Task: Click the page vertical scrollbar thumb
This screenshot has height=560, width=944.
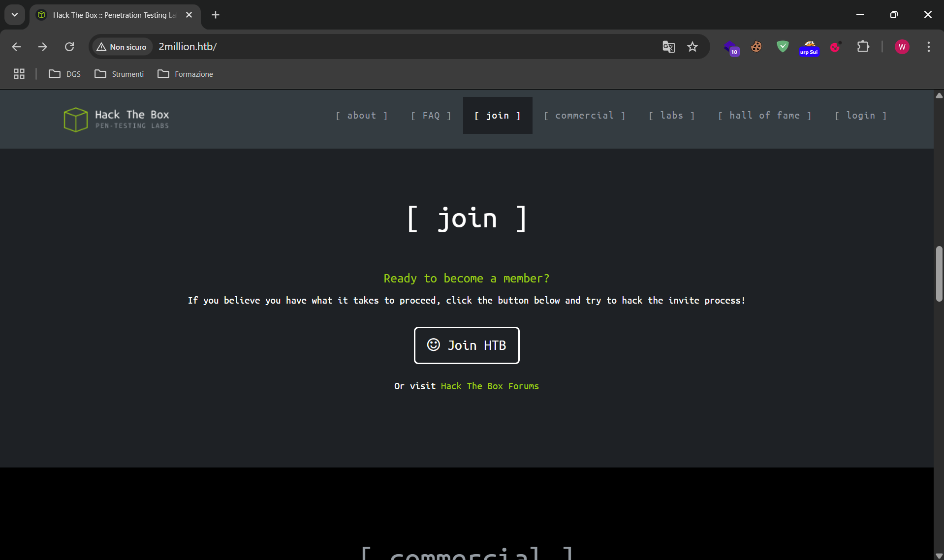Action: point(939,274)
